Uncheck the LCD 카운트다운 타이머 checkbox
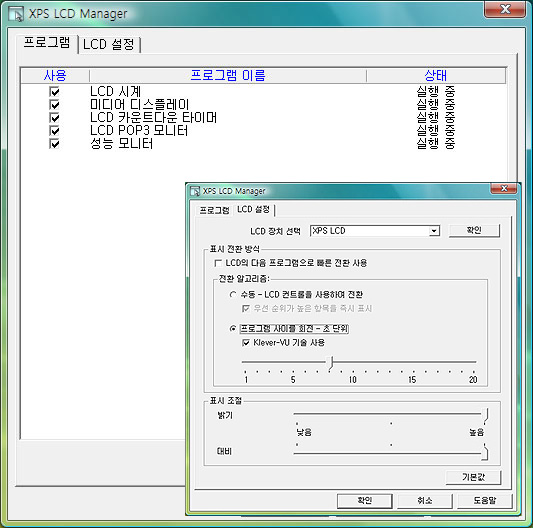The width and height of the screenshot is (533, 528). 54,118
